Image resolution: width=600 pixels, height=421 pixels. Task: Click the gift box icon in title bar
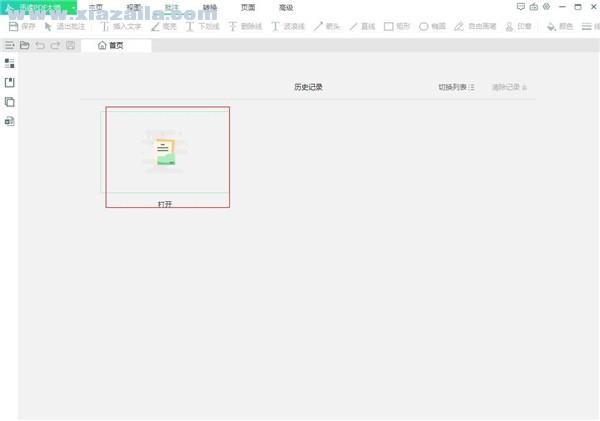[x=533, y=7]
